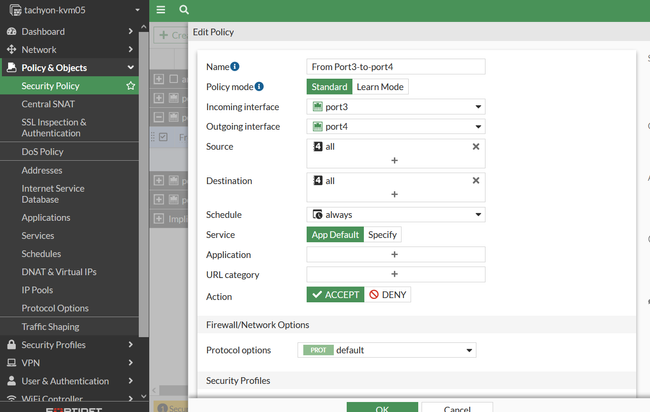Set Action to DENY
This screenshot has width=650, height=412.
click(x=387, y=295)
